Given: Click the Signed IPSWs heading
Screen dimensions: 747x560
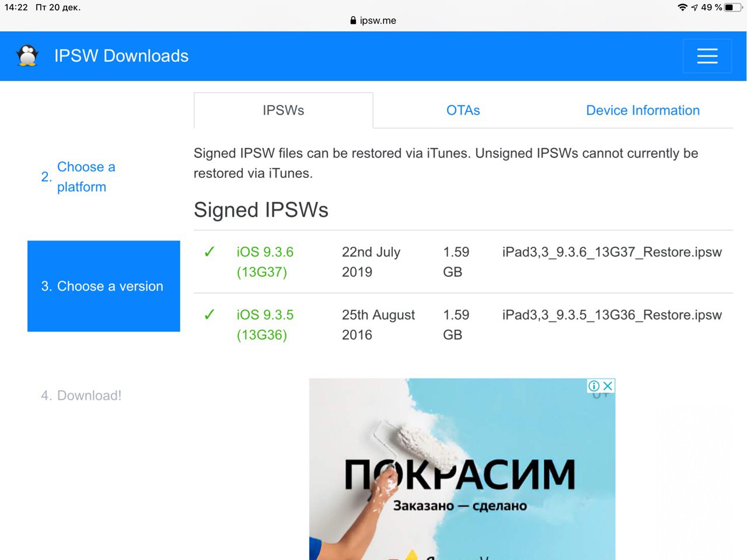Looking at the screenshot, I should coord(261,210).
